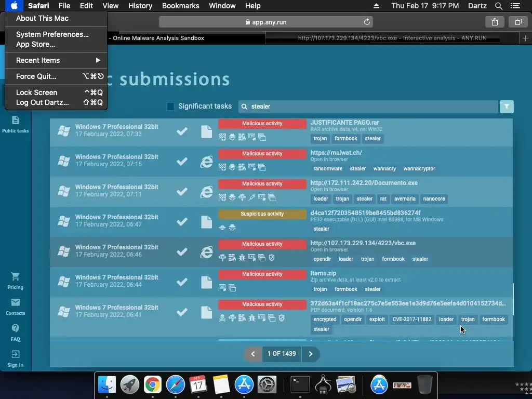Open the Bookmarks menu

click(180, 6)
